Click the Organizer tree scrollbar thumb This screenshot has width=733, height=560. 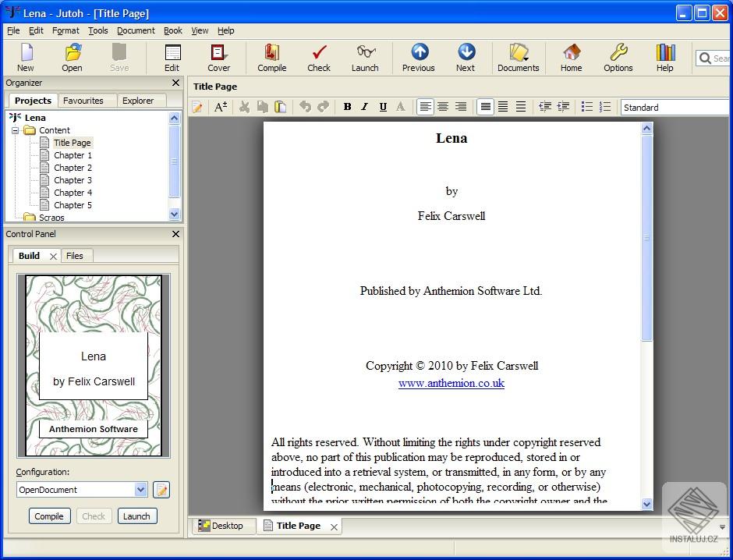point(175,161)
